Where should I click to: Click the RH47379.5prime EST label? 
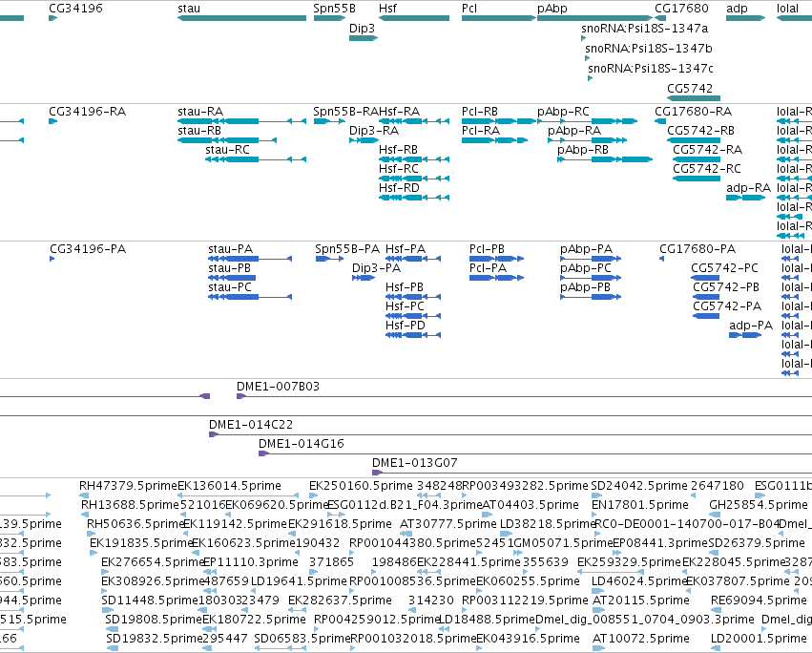[x=128, y=486]
